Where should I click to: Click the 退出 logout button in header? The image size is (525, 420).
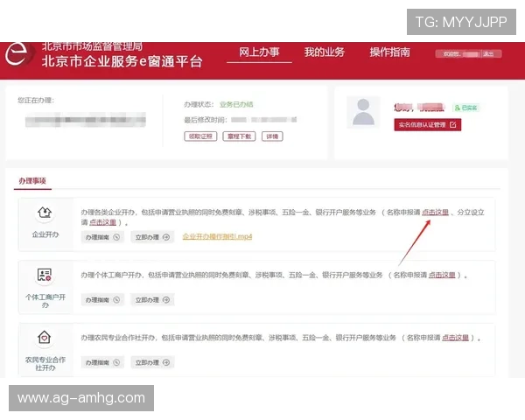tap(488, 54)
